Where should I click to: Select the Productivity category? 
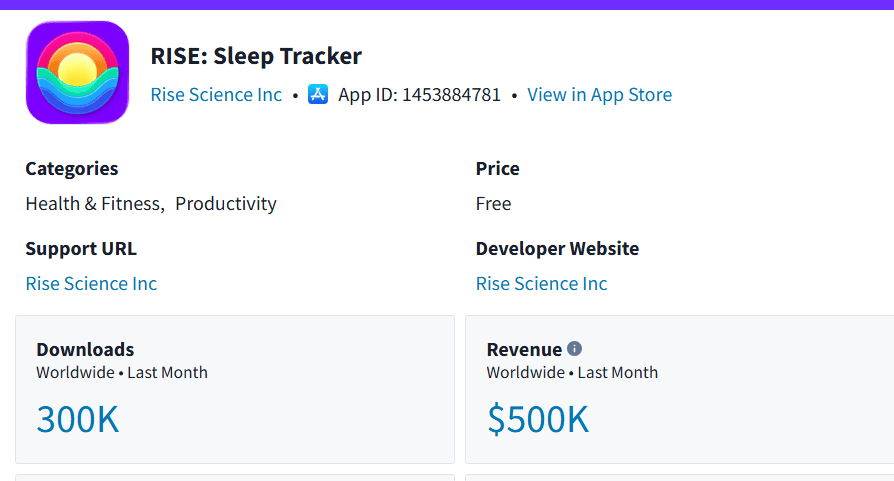[x=226, y=204]
